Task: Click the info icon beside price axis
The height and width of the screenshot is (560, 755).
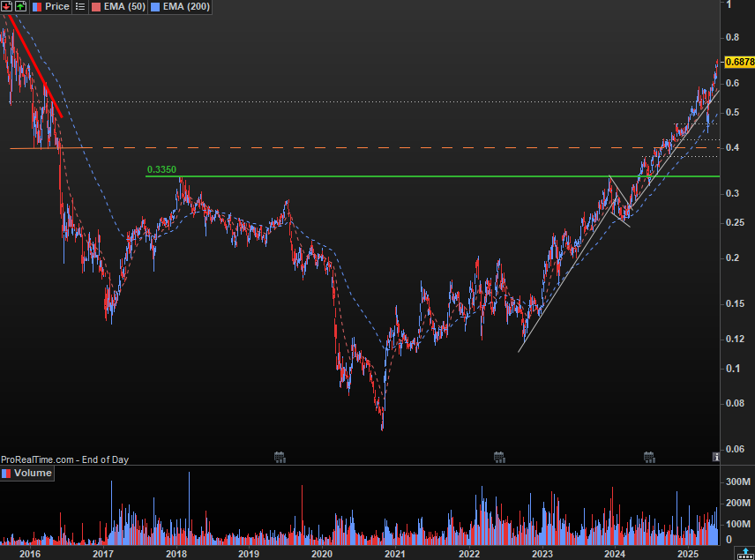Action: tap(716, 457)
